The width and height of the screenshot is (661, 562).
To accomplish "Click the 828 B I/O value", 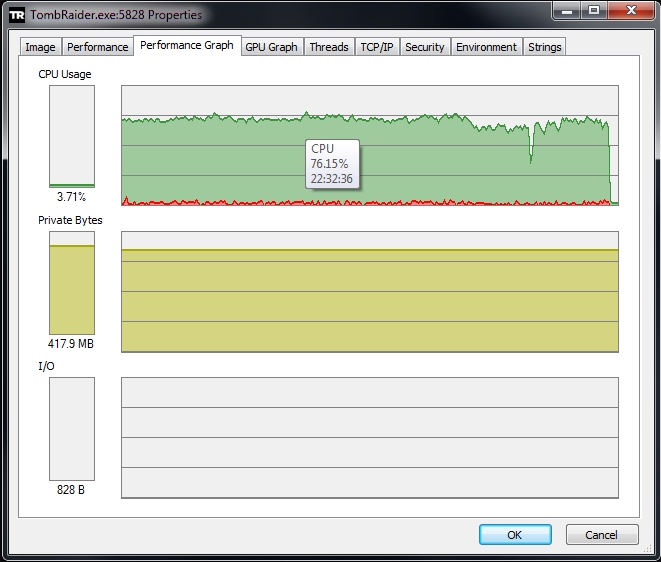I will [71, 489].
